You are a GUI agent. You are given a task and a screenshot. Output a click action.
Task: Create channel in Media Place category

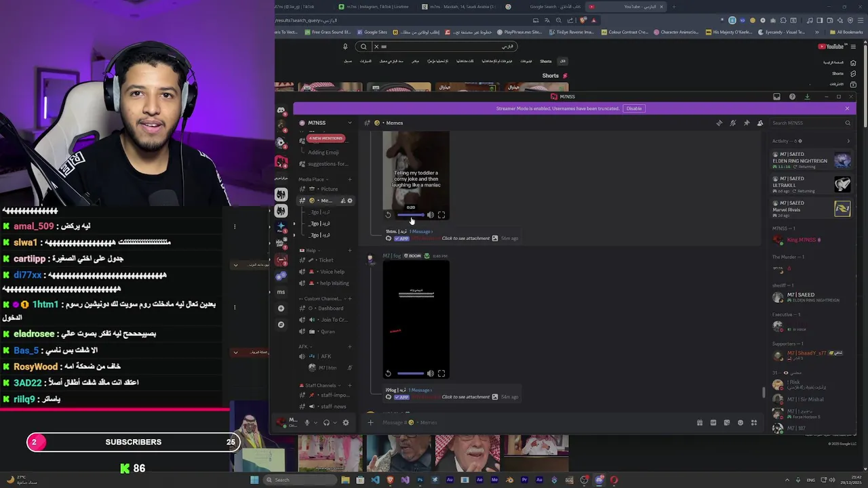350,180
